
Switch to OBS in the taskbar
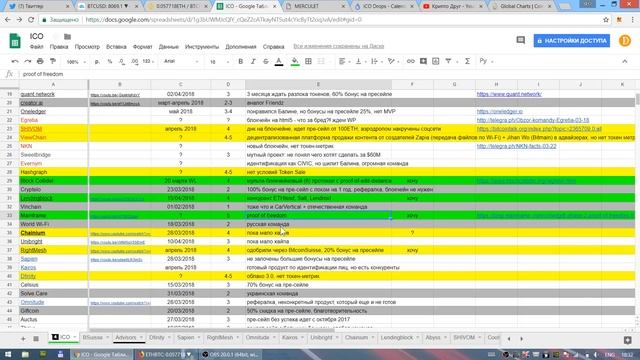[x=231, y=354]
